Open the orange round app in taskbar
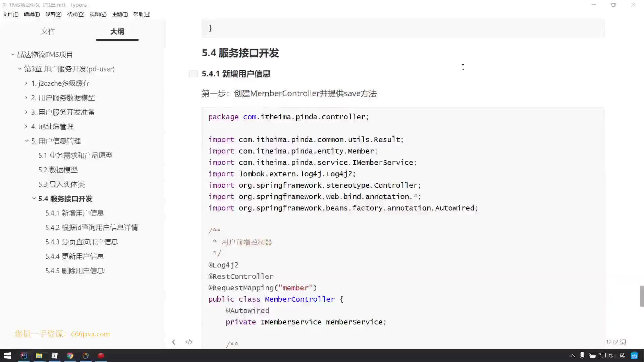This screenshot has width=644, height=362. pyautogui.click(x=86, y=356)
